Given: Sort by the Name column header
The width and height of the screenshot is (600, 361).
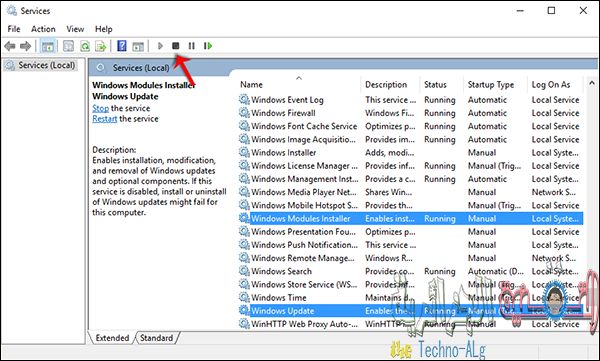Looking at the screenshot, I should pos(299,85).
